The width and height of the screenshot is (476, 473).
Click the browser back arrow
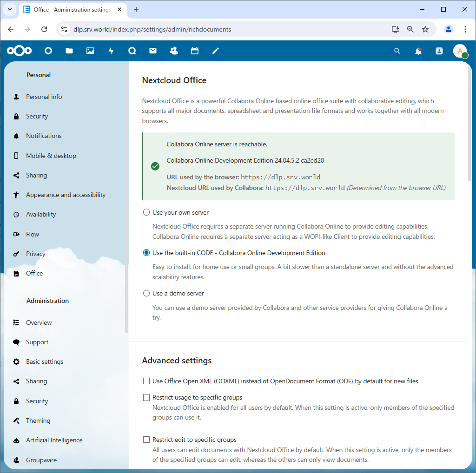[11, 29]
